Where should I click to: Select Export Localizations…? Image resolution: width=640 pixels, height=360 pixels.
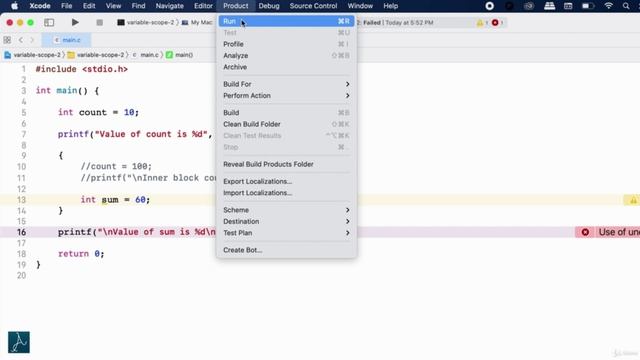click(286, 181)
